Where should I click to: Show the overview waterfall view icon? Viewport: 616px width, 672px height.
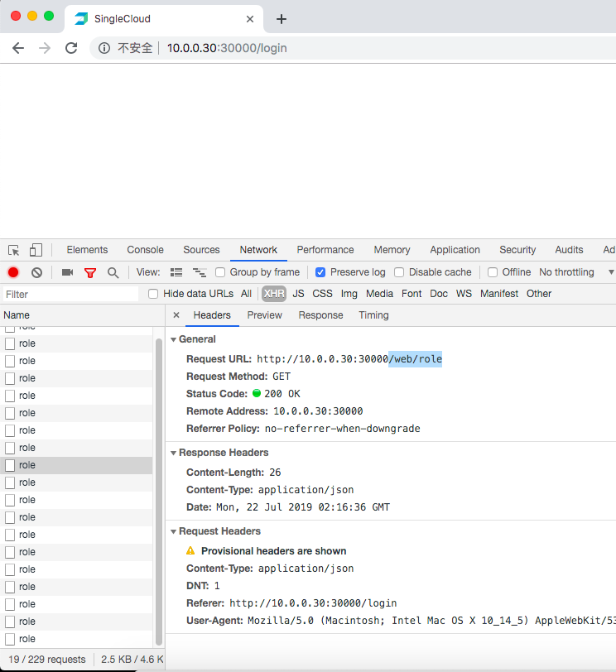click(200, 272)
